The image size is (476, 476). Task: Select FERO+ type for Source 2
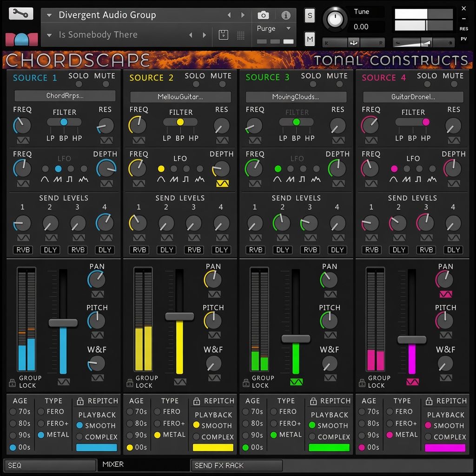[x=157, y=423]
